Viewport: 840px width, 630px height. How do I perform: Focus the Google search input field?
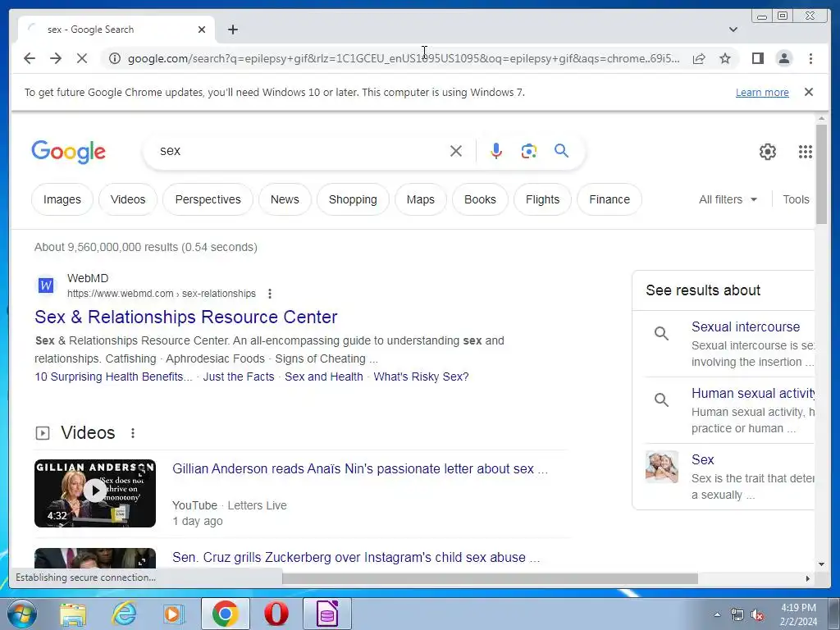click(300, 151)
